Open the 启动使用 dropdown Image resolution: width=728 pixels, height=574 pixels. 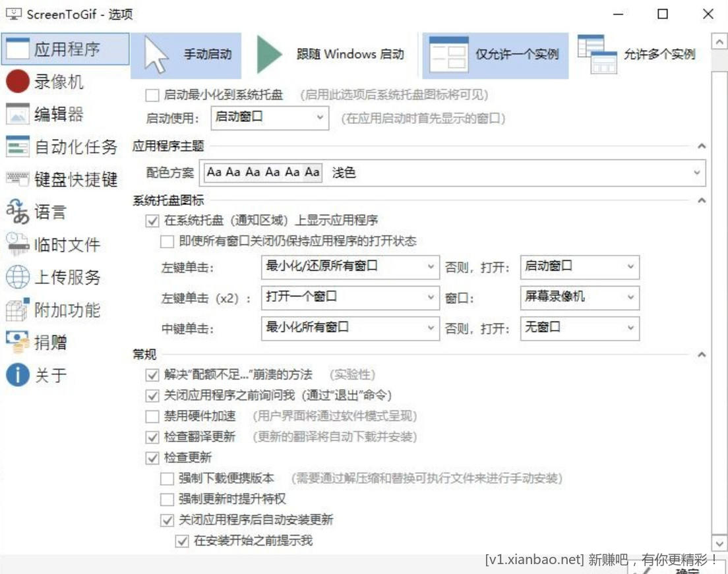point(270,118)
